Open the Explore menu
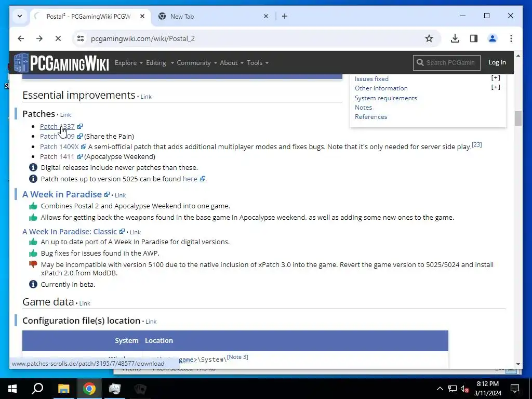This screenshot has width=532, height=399. (129, 63)
